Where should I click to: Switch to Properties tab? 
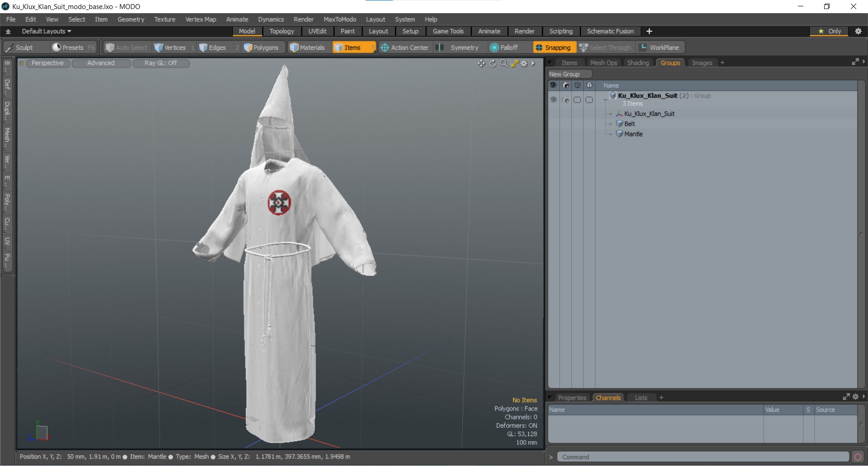[572, 398]
